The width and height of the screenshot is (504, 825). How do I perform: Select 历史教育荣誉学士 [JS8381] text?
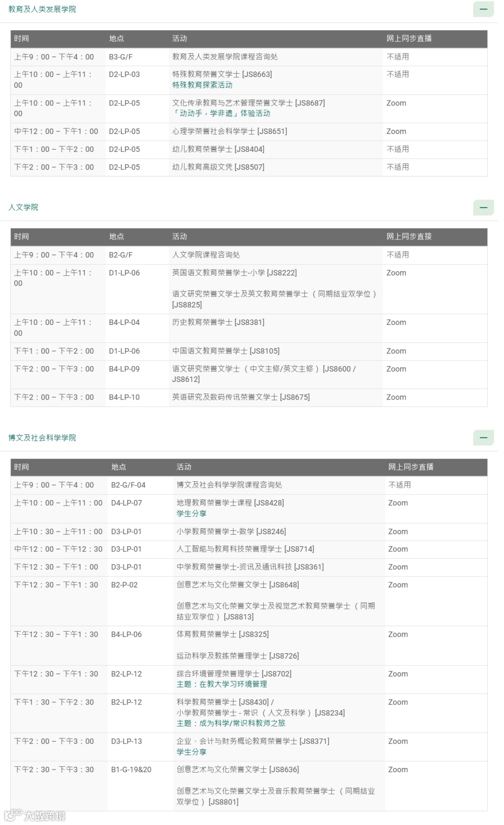tap(218, 322)
